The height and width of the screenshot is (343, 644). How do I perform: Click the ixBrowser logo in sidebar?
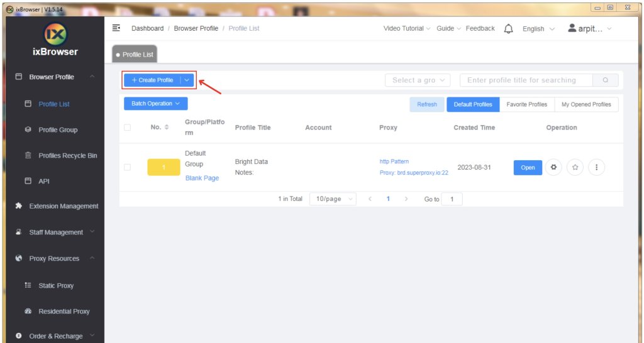(x=55, y=34)
